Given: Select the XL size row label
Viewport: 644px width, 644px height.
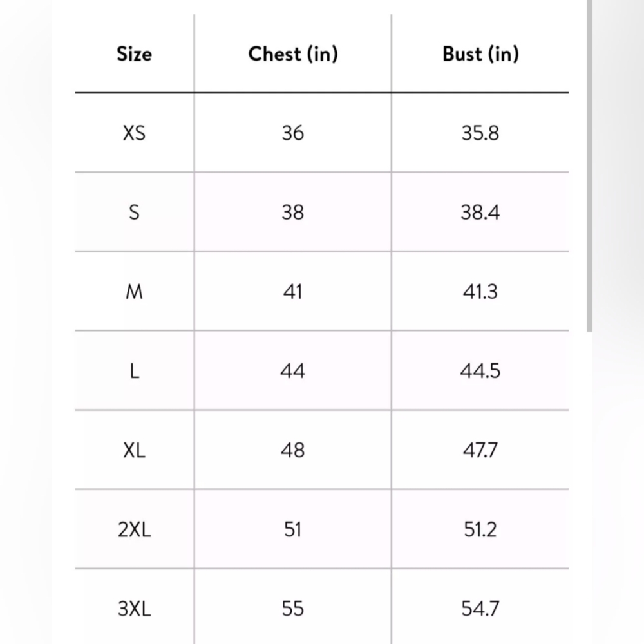Looking at the screenshot, I should pos(135,451).
